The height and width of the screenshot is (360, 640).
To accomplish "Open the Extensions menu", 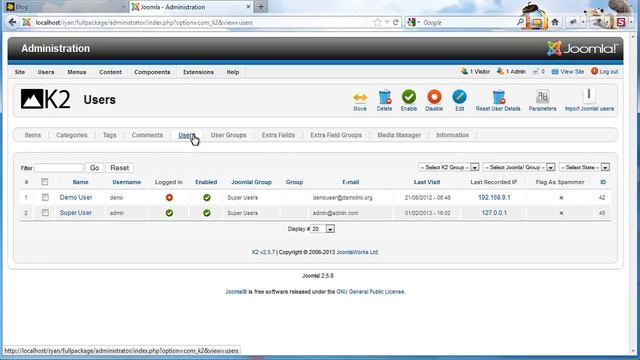I will point(198,72).
